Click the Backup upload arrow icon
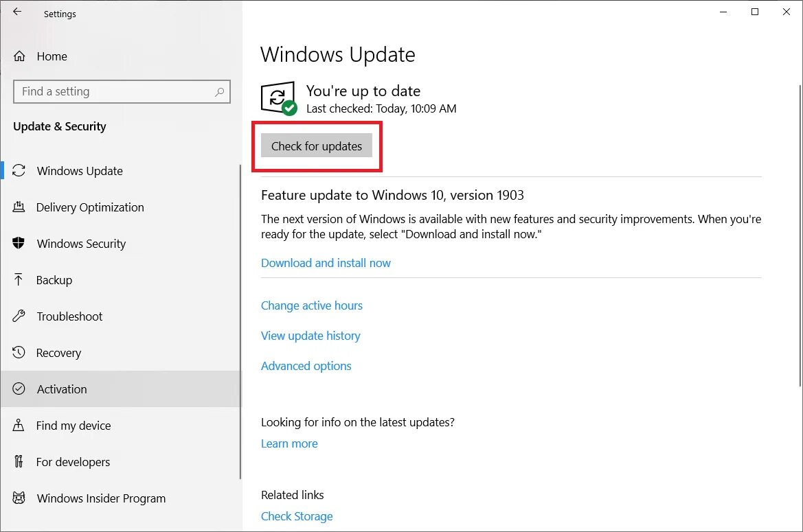The width and height of the screenshot is (803, 532). coord(19,279)
